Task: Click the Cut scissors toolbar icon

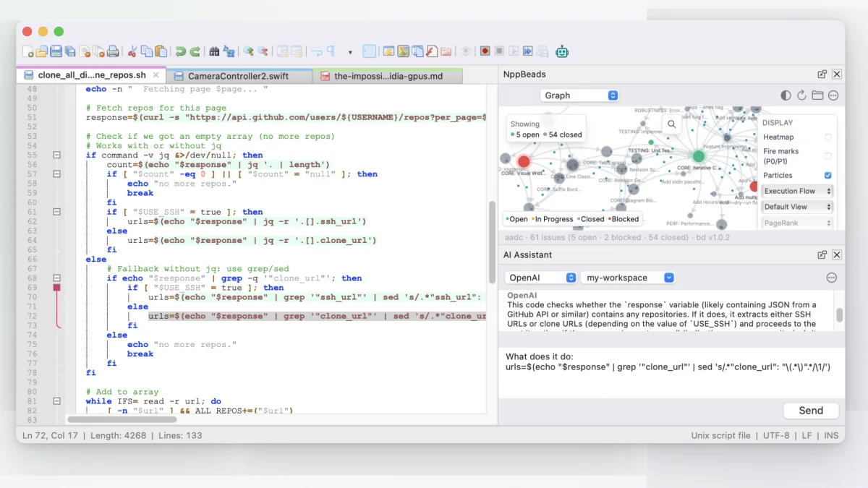Action: [132, 51]
